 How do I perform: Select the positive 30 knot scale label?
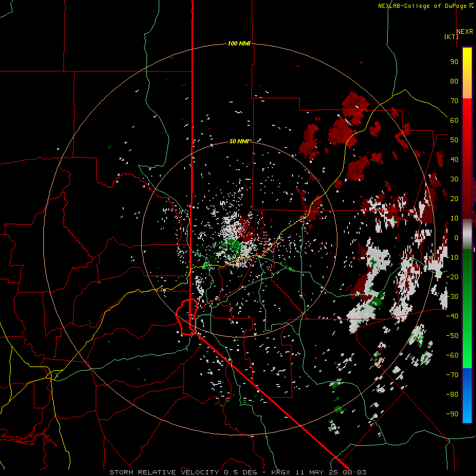pos(454,179)
